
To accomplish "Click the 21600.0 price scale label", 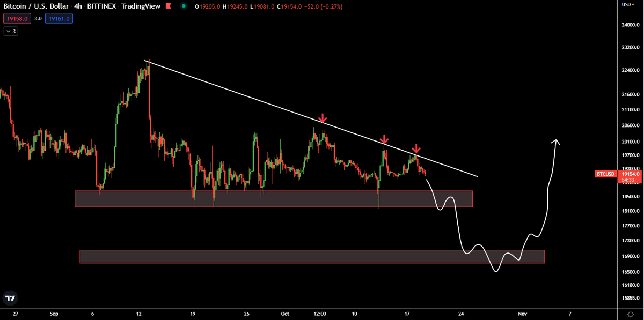I will coord(631,95).
